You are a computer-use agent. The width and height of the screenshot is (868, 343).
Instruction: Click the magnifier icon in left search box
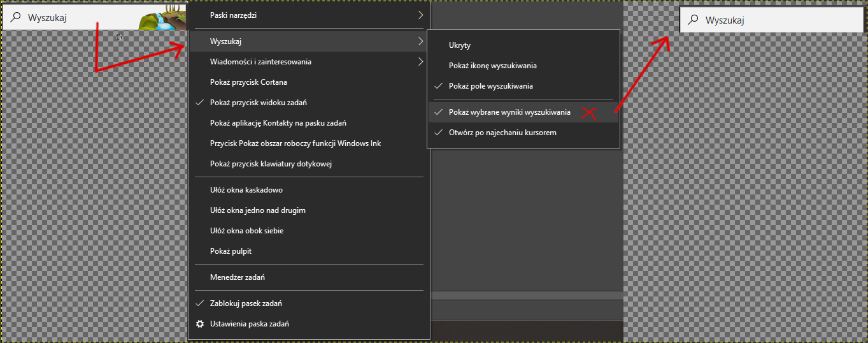point(16,18)
